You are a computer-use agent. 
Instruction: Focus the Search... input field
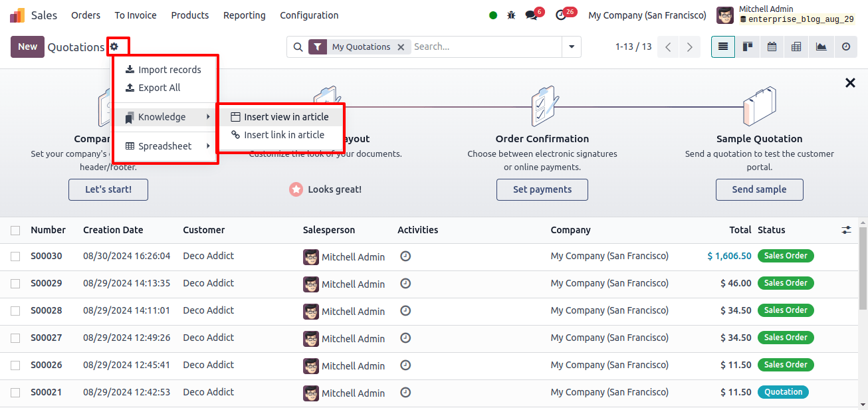tap(485, 47)
